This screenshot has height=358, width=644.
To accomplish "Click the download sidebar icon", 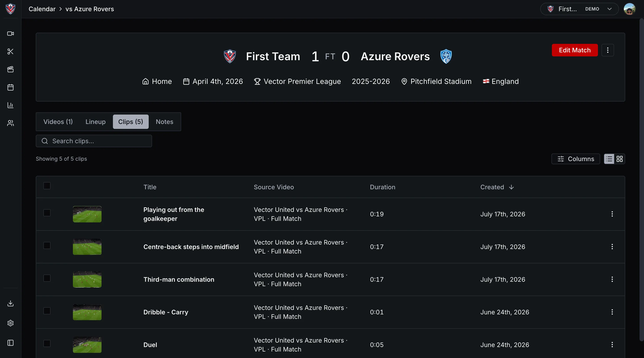I will coord(11,303).
